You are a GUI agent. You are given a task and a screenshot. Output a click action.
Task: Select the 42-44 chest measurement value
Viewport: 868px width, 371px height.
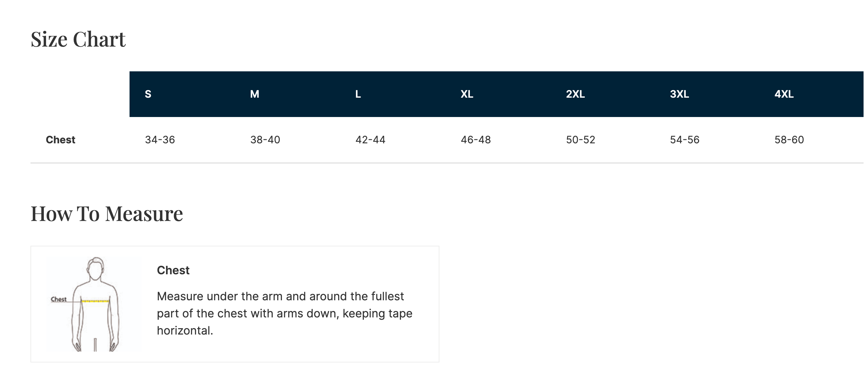click(x=370, y=140)
